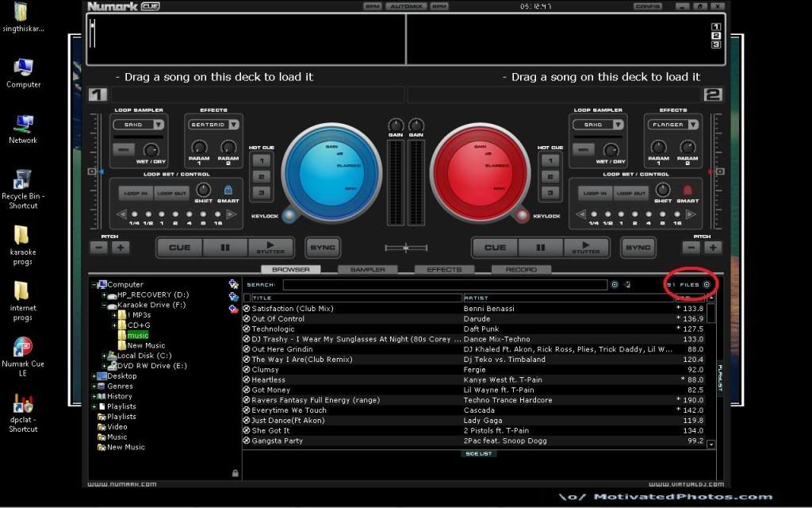Double loop with deck 1 right arrow
The image size is (812, 508).
coord(231,214)
